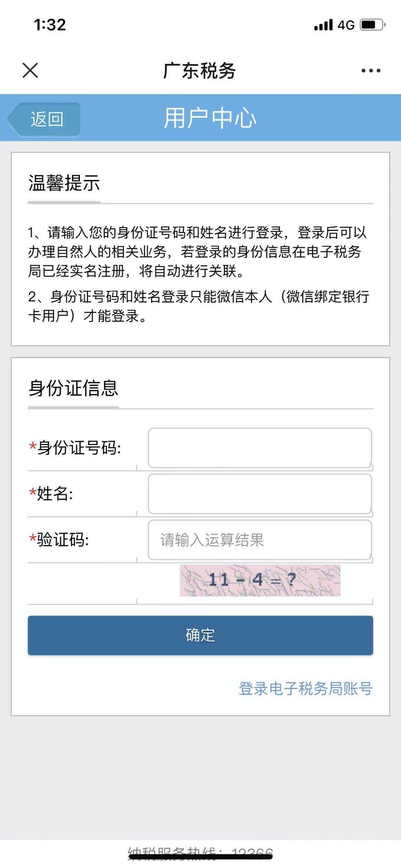Image resolution: width=401 pixels, height=868 pixels.
Task: Tap the 4G network indicator
Action: pyautogui.click(x=346, y=25)
